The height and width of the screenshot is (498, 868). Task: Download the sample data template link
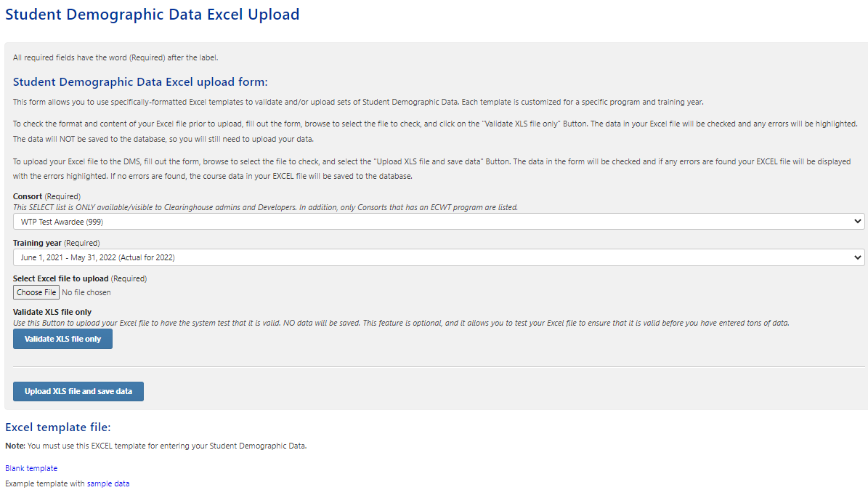pos(108,483)
